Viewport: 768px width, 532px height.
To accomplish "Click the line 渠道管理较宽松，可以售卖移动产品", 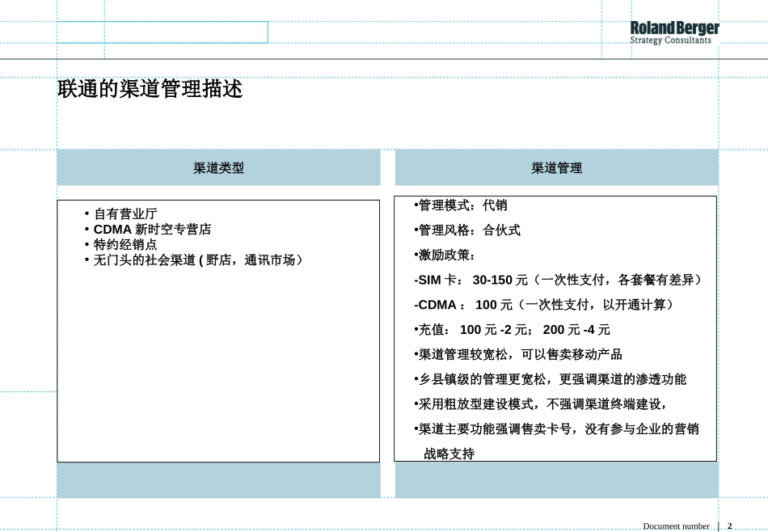I will tap(518, 354).
